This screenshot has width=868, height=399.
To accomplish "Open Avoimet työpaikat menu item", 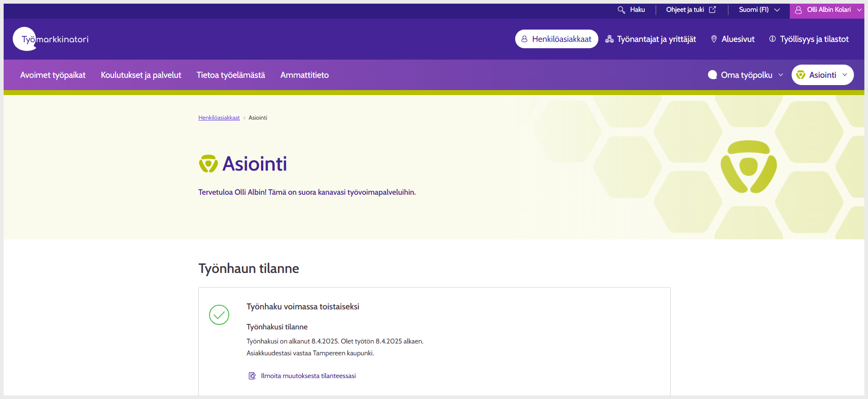I will tap(53, 75).
